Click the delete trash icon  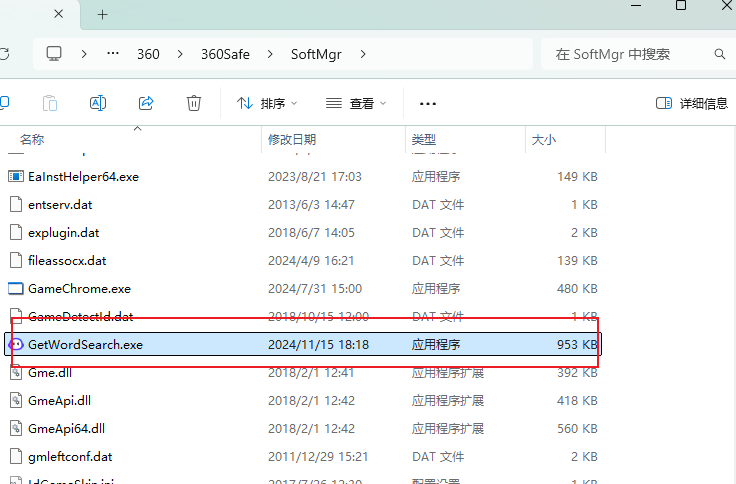tap(193, 103)
